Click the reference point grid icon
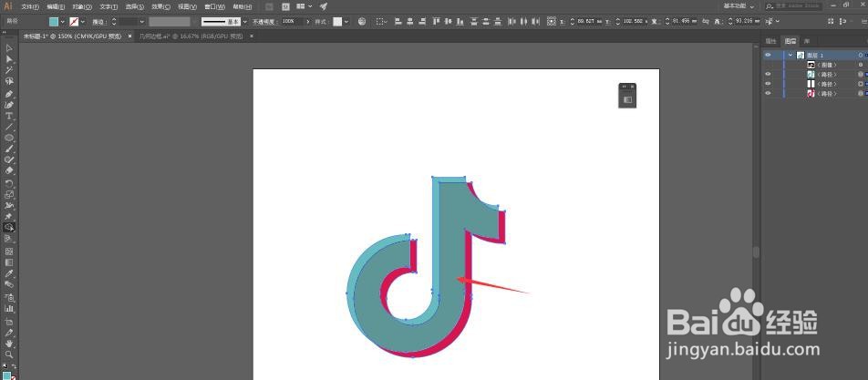Screen dimensions: 868x380 (x=551, y=21)
